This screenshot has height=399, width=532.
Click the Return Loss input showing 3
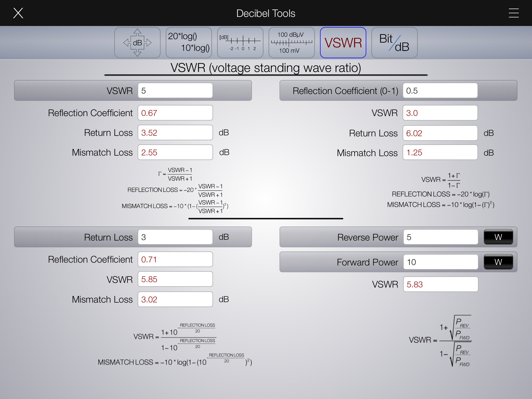click(175, 237)
